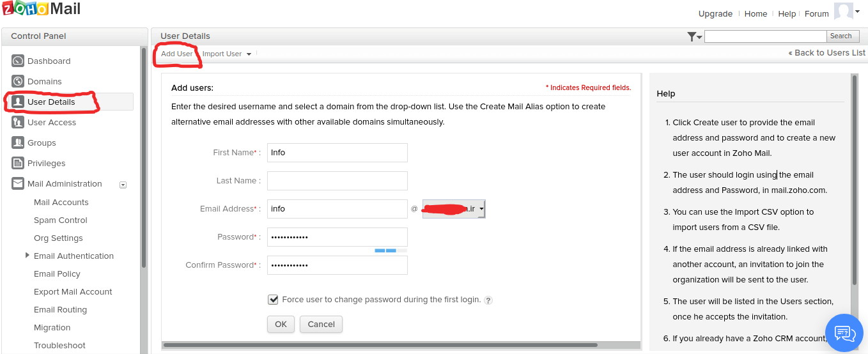Uncheck Force user to change password

click(x=274, y=300)
